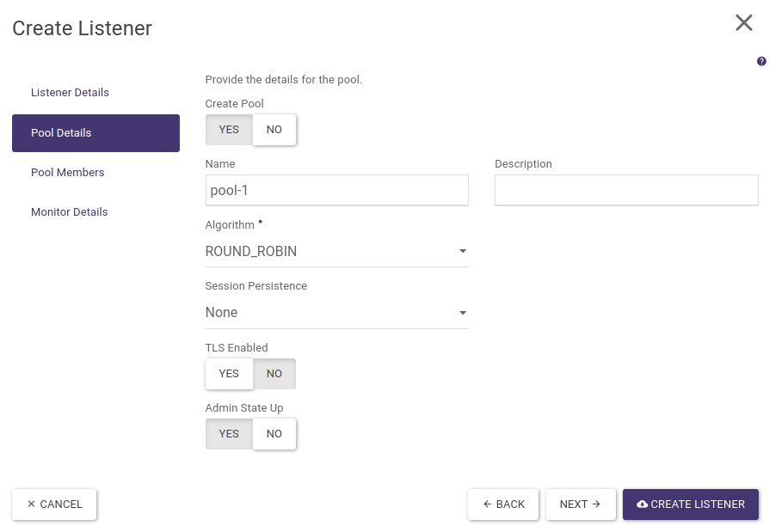Go to Listener Details step
Screen dimensions: 769x532
(70, 93)
